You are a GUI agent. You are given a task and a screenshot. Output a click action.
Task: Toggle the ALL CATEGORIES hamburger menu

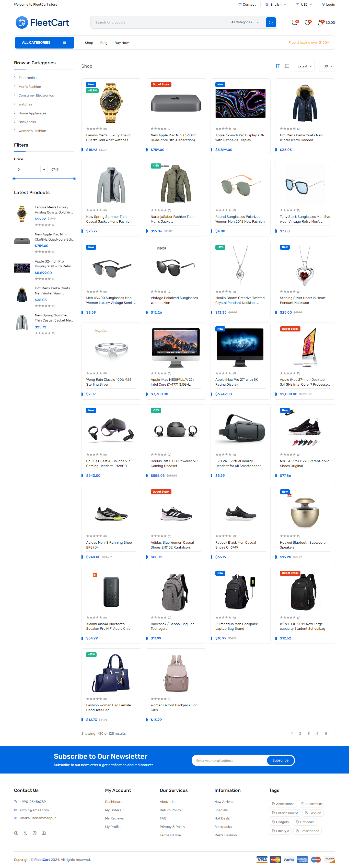64,43
